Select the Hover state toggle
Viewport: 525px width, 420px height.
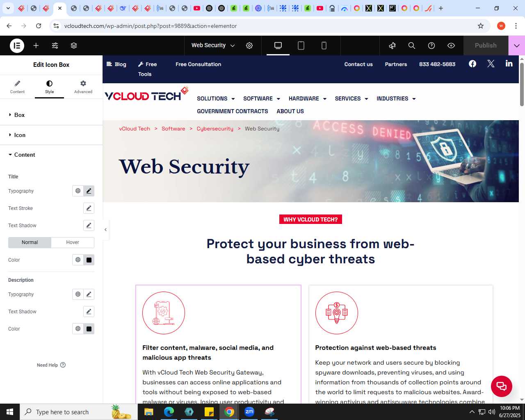click(x=73, y=242)
